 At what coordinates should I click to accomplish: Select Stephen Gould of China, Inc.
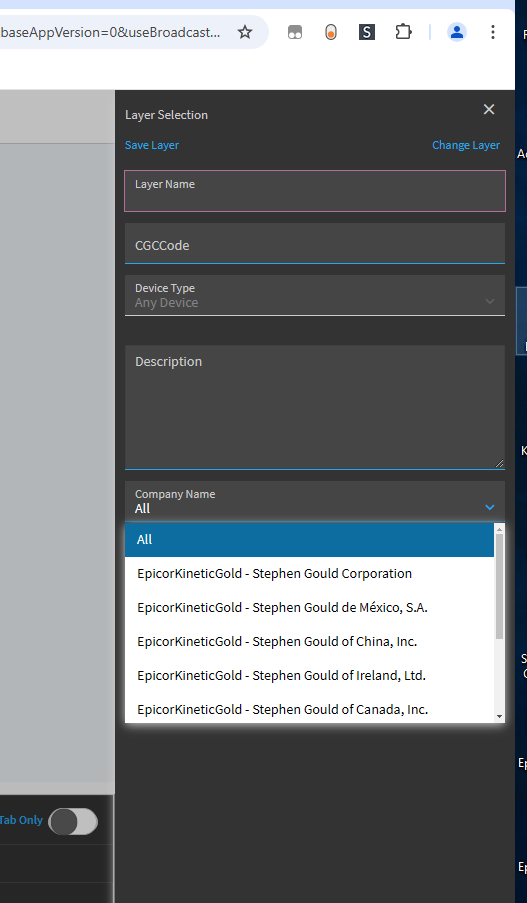309,642
